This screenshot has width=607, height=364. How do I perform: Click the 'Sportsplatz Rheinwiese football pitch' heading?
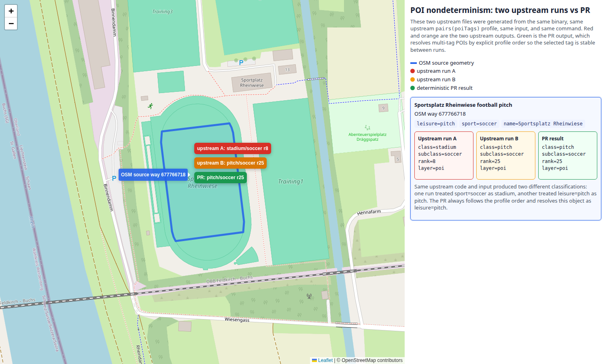tap(463, 105)
